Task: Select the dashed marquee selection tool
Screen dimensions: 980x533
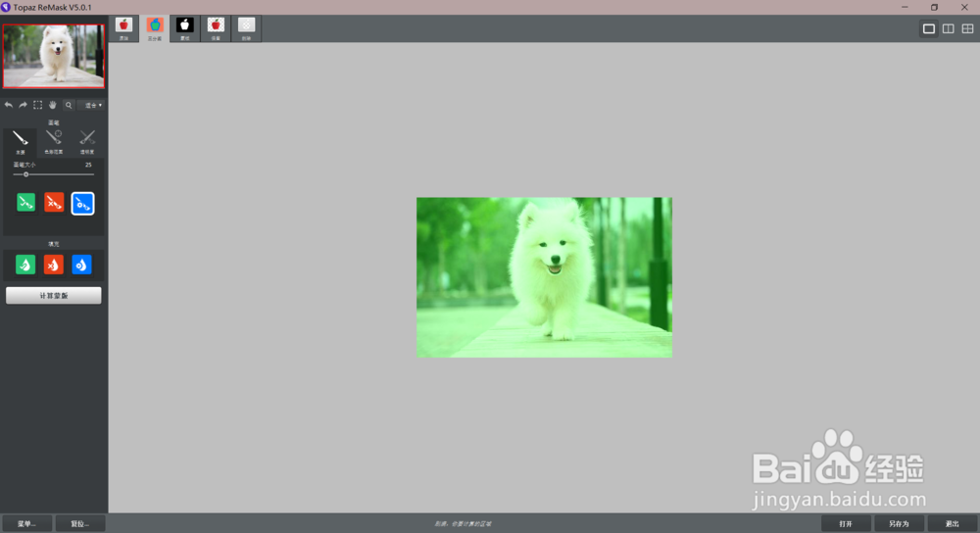Action: [x=37, y=105]
